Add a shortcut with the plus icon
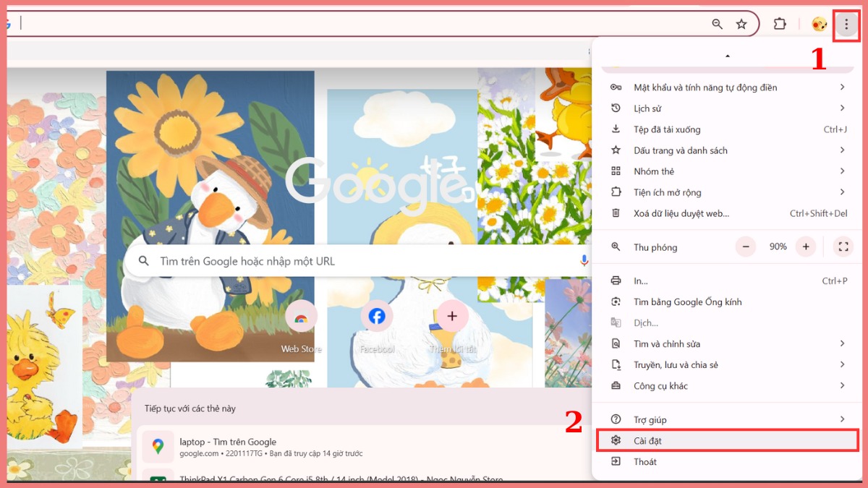This screenshot has width=868, height=488. pyautogui.click(x=452, y=317)
